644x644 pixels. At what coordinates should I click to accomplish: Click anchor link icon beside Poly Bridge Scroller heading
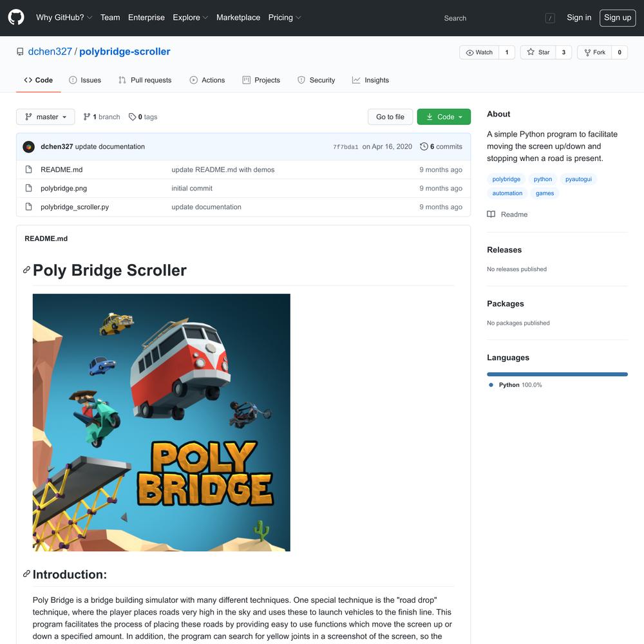click(x=26, y=270)
